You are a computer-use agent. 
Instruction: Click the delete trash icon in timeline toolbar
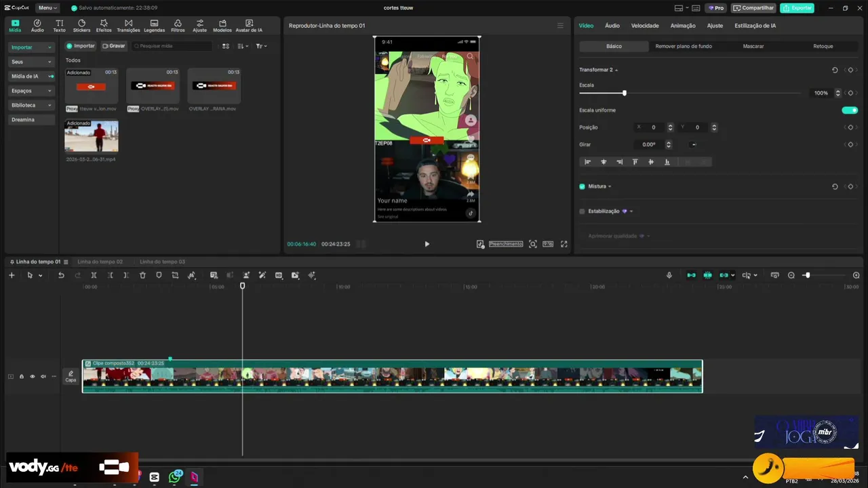coord(142,275)
